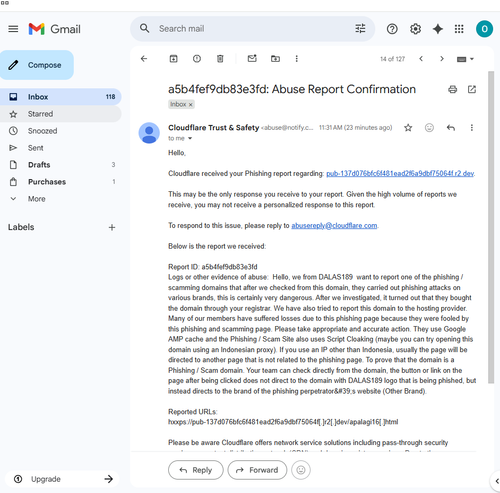Archive this email
Image resolution: width=500 pixels, height=493 pixels.
(173, 59)
